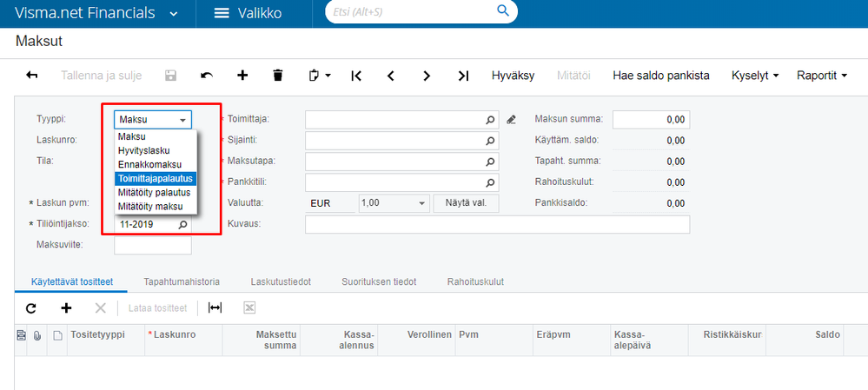Click fit-to-width column icon in grid
The image size is (868, 390).
tap(215, 307)
